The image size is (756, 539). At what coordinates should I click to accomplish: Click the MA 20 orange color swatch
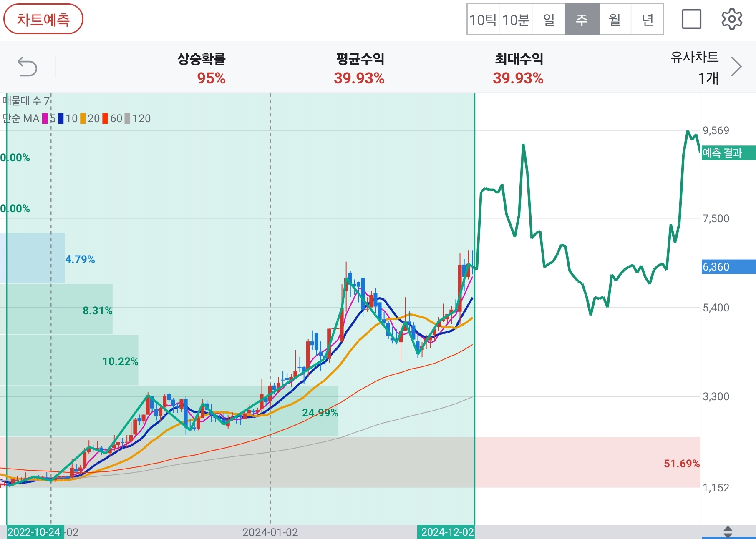pyautogui.click(x=83, y=119)
